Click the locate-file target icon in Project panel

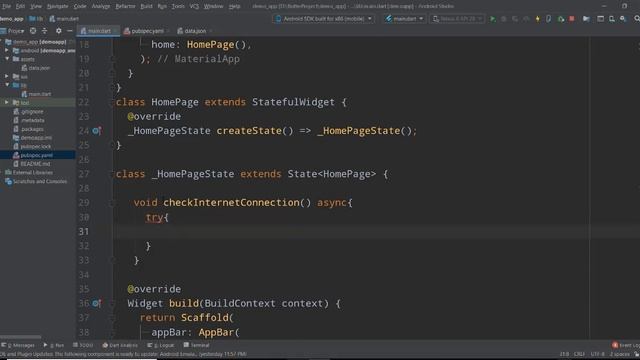[33, 31]
